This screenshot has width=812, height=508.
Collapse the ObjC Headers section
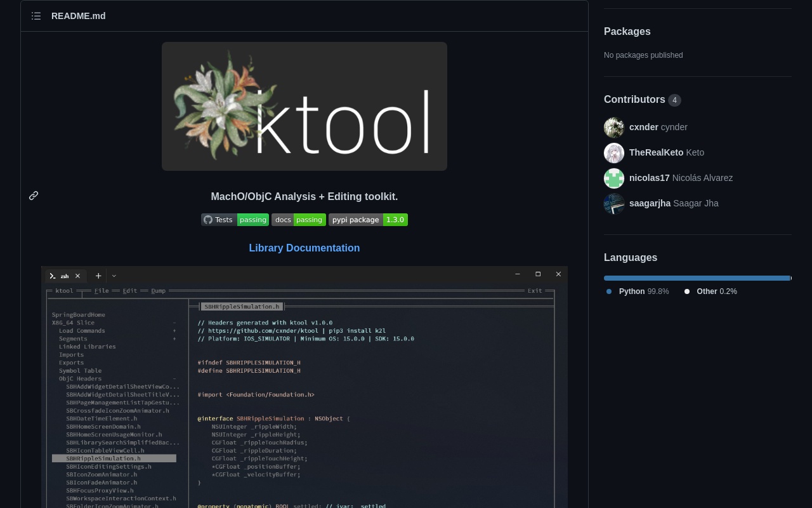[174, 378]
